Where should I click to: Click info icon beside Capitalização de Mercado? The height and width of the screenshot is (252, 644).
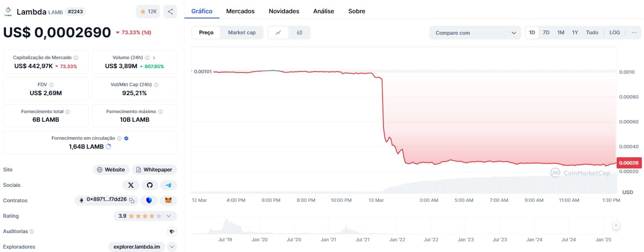point(76,57)
